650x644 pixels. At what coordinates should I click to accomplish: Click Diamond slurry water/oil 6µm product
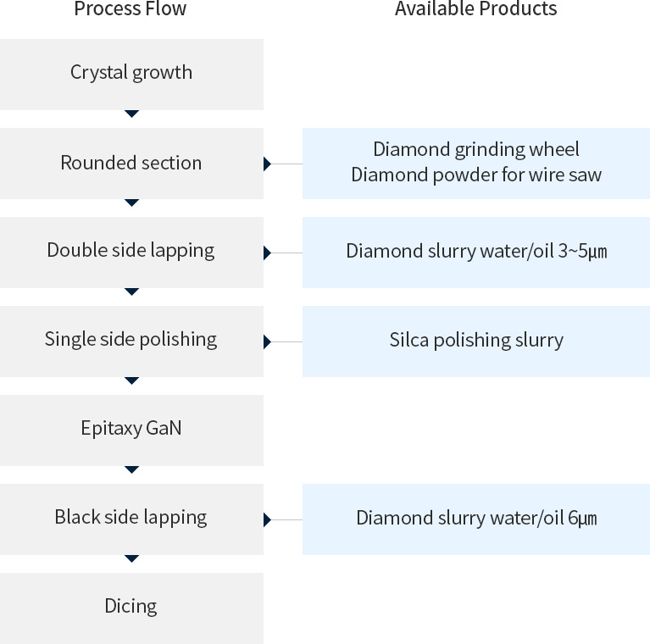pos(476,519)
